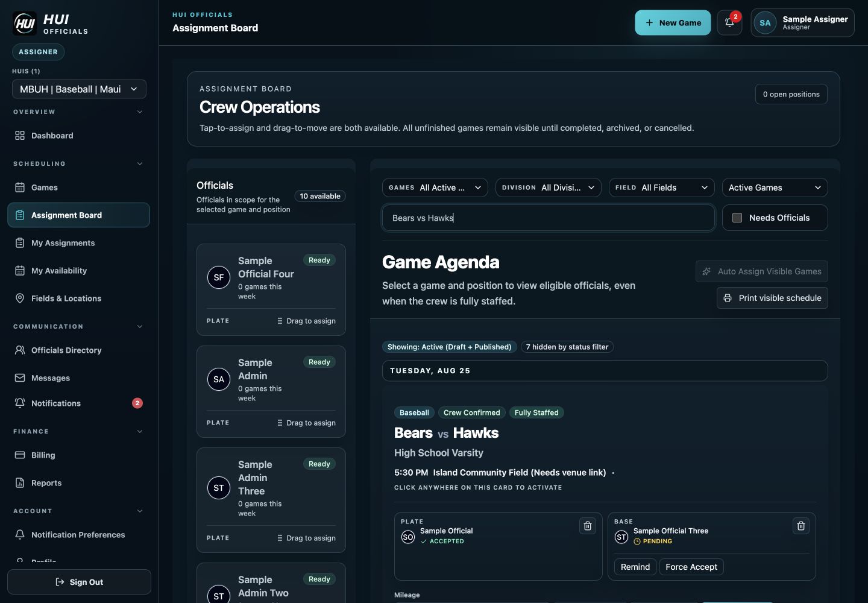Open the MBUH Baseball Maui hui dropdown

pos(79,89)
